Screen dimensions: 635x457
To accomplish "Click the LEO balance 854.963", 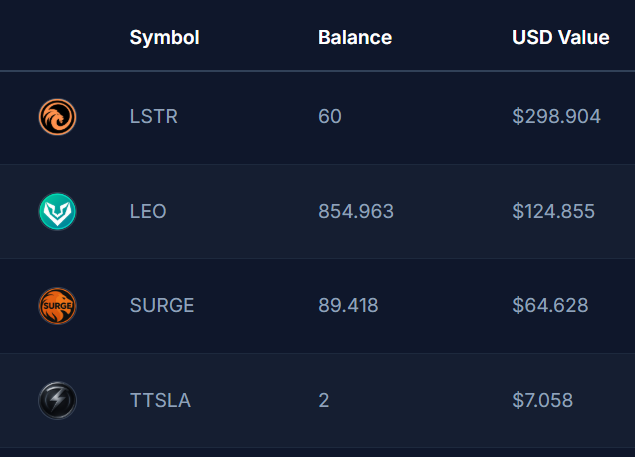I will click(x=355, y=211).
